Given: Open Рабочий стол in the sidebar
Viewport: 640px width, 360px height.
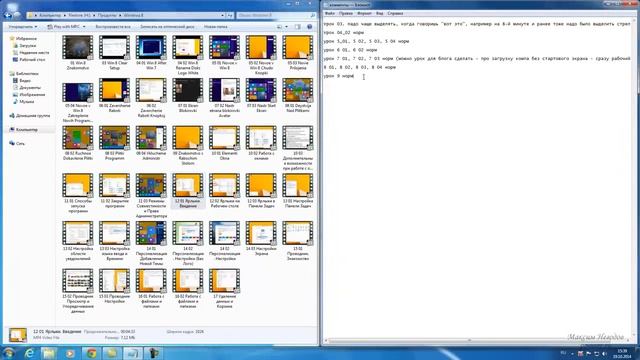Looking at the screenshot, I should pos(32,60).
